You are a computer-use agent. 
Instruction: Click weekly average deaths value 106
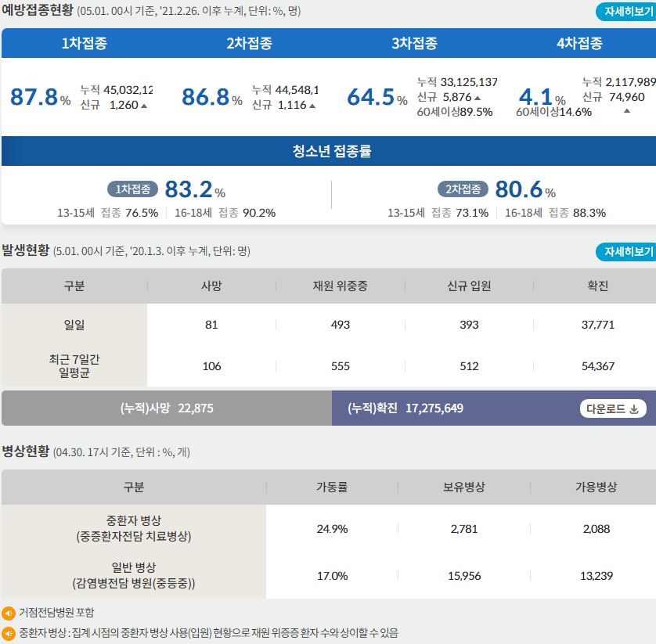coord(211,366)
